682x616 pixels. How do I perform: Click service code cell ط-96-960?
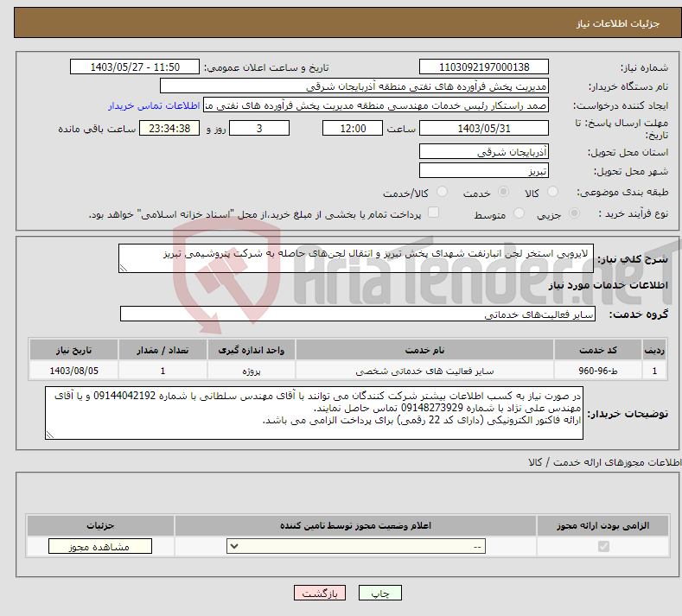coord(598,371)
